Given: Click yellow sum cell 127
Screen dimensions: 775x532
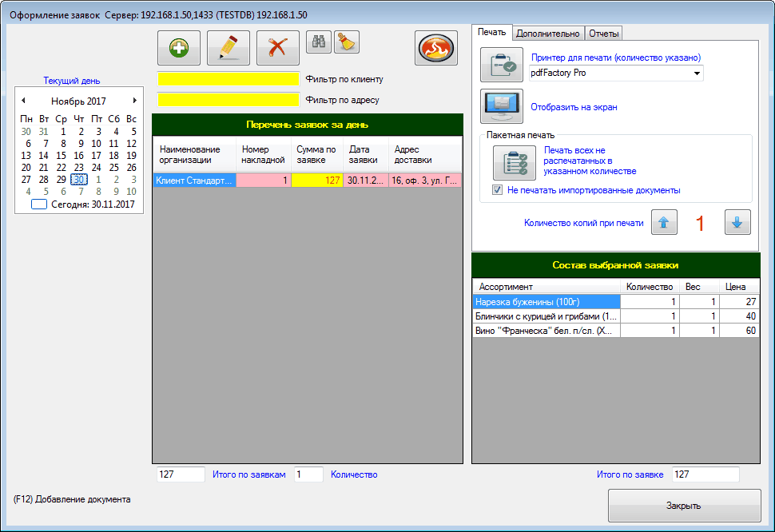Looking at the screenshot, I should coord(317,181).
